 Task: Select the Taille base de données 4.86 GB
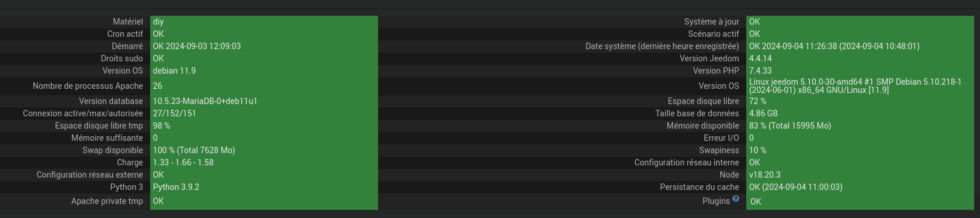(x=860, y=113)
